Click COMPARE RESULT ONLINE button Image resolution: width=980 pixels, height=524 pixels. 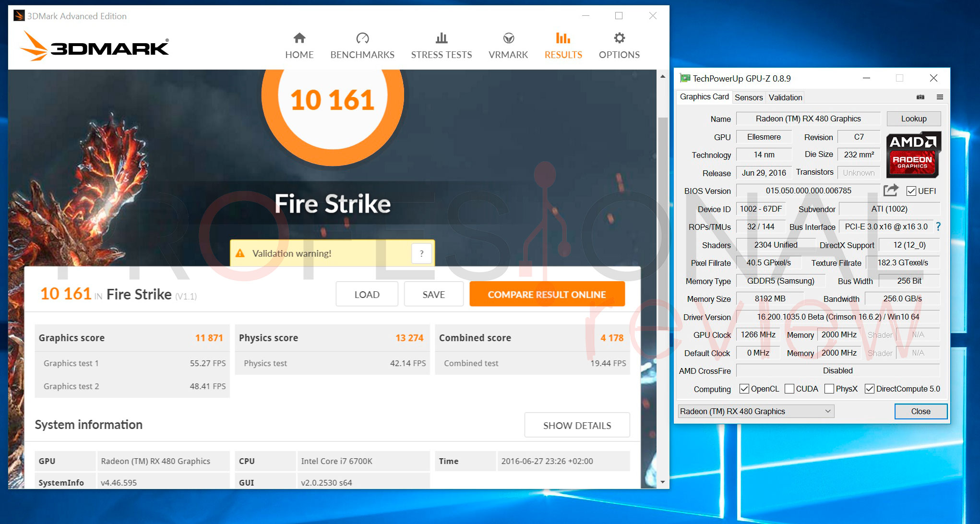547,294
